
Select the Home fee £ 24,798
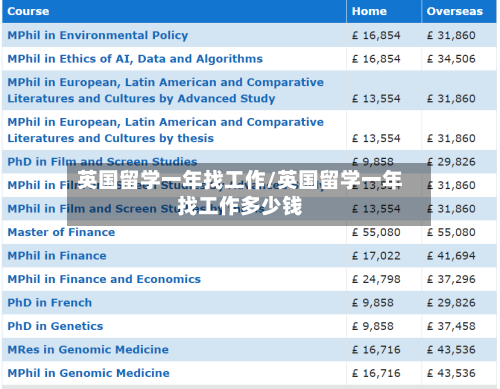pyautogui.click(x=376, y=279)
